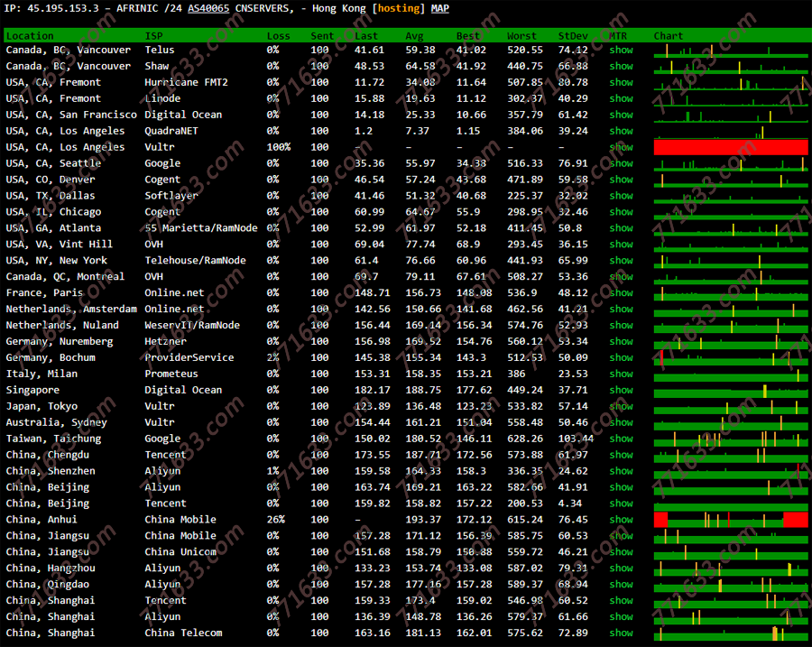Show MTR for Nuremberg Hetzner row
Screen dimensions: 812x647
[x=621, y=341]
